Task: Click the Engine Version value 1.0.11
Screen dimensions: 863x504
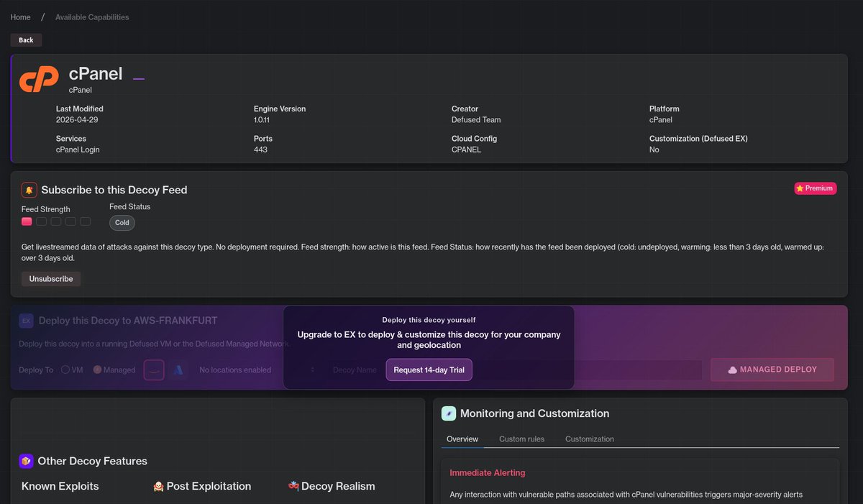Action: coord(263,120)
